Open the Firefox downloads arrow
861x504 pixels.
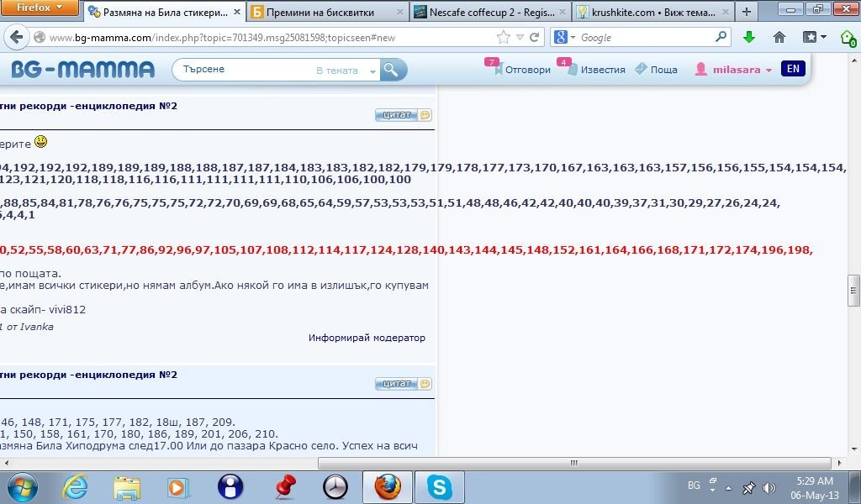point(748,38)
